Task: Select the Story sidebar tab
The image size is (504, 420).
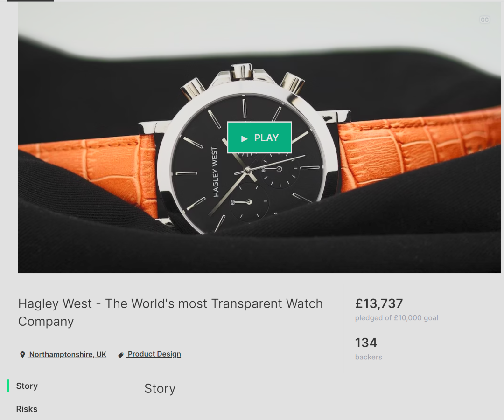Action: tap(27, 386)
